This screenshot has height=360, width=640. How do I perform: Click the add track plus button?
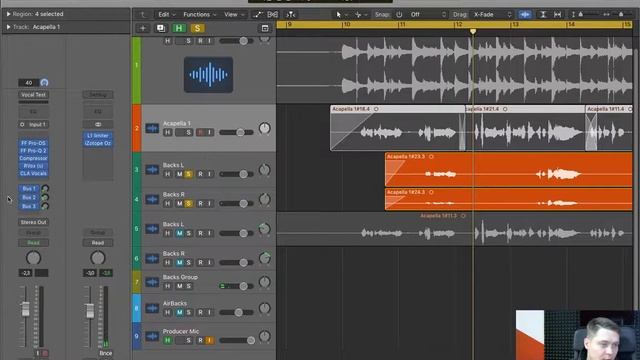tap(142, 28)
